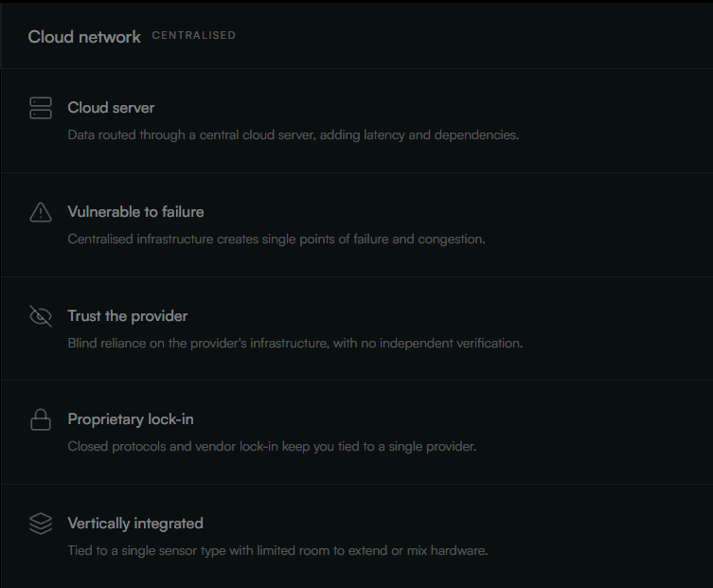Click the word 'provider' in Trust heading
Viewport: 713px width, 588px height.
click(159, 316)
